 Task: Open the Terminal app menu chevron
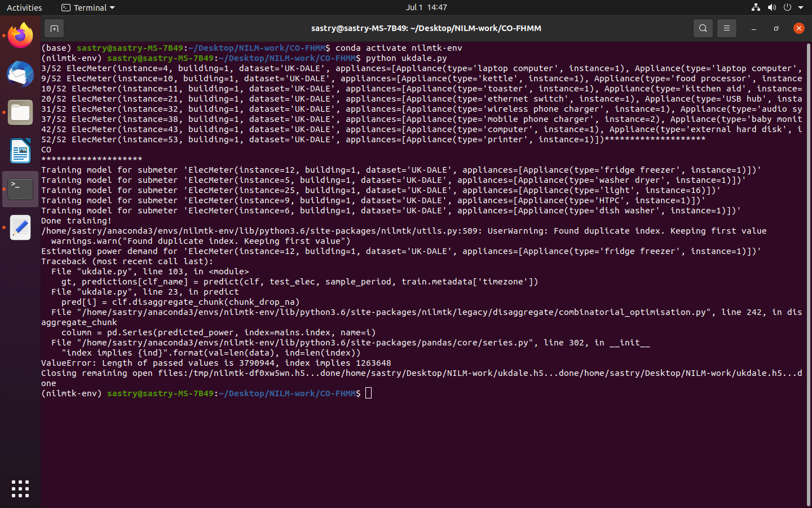pyautogui.click(x=111, y=7)
